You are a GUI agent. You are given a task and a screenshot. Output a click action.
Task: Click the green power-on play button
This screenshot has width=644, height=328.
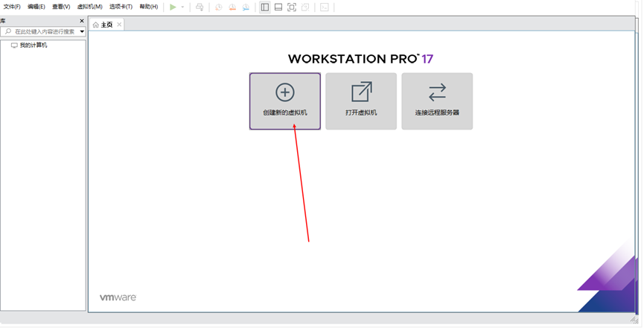coord(173,7)
